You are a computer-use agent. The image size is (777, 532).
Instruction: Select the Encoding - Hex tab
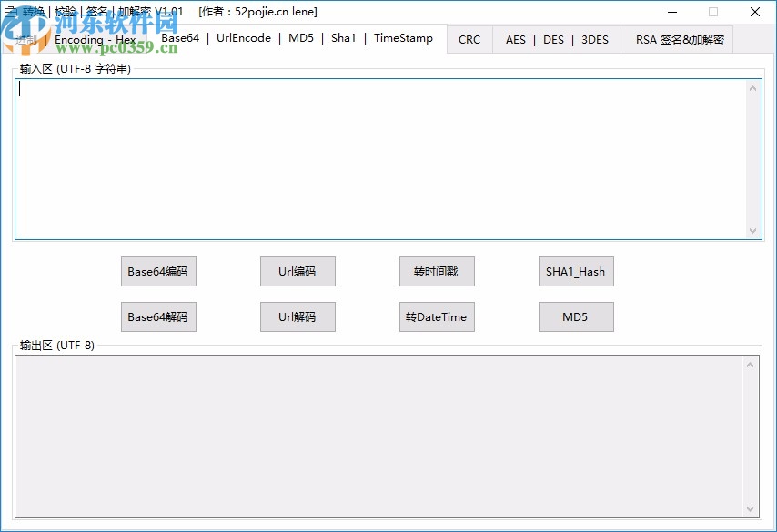pos(95,39)
